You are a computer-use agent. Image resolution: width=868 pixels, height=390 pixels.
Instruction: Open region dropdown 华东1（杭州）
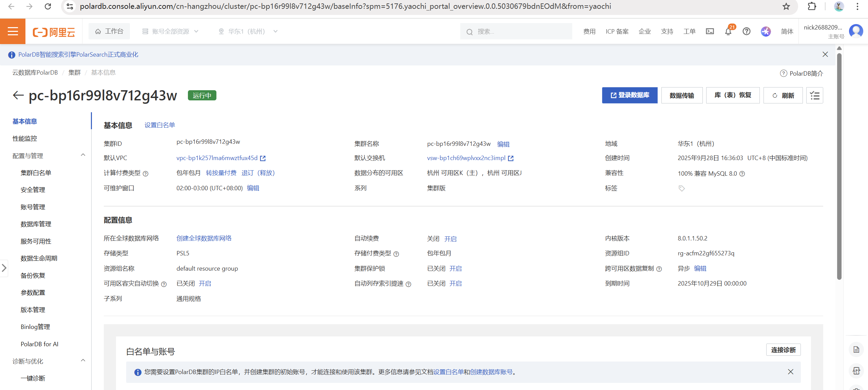(248, 31)
